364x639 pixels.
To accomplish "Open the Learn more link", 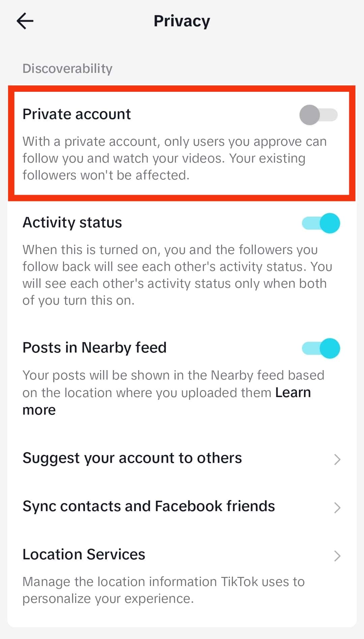I will [166, 401].
